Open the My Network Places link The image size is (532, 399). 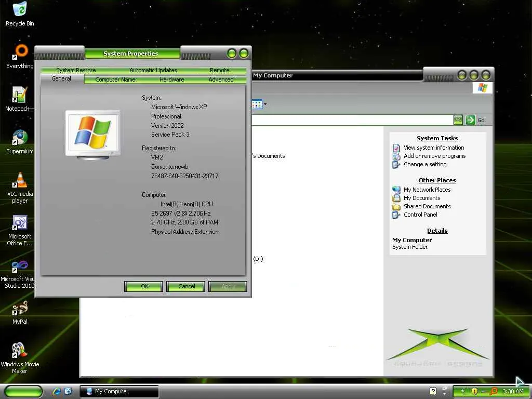tap(427, 190)
